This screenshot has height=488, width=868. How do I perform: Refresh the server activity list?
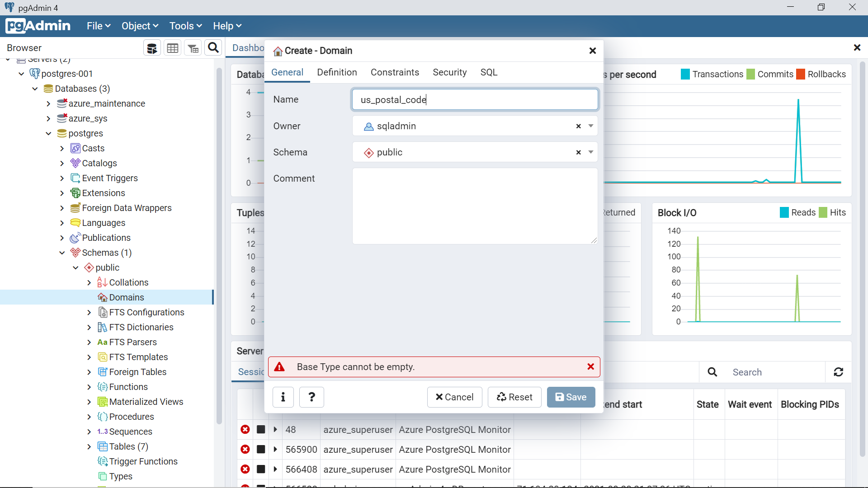838,372
